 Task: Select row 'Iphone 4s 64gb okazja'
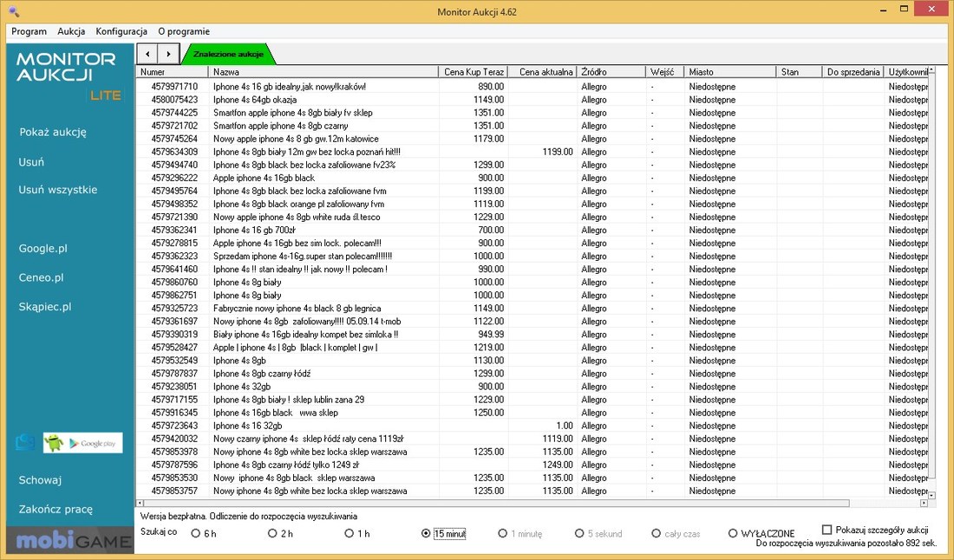click(x=533, y=100)
